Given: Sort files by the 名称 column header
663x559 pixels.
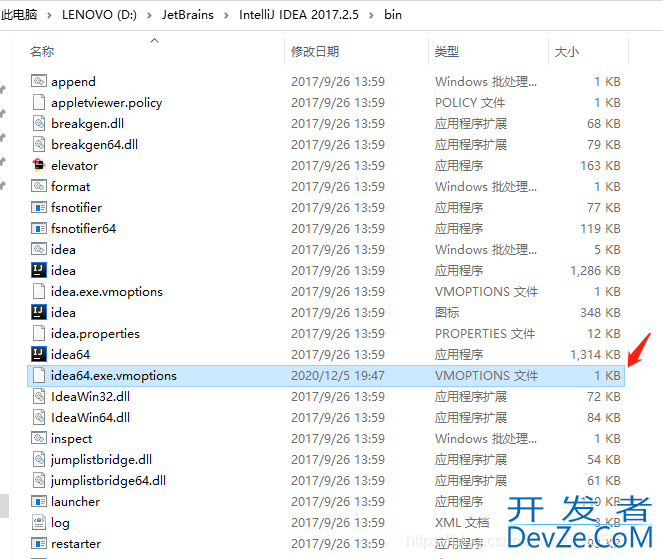Looking at the screenshot, I should click(42, 52).
